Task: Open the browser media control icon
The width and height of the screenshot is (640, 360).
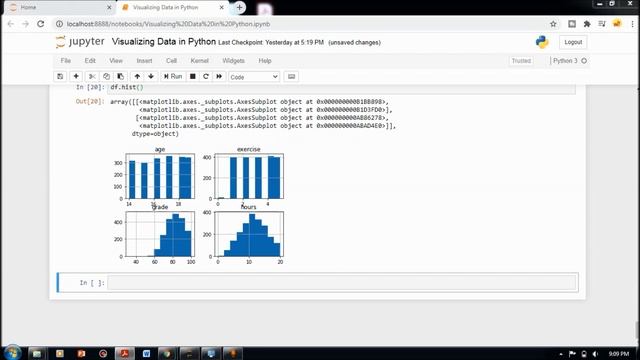Action: point(602,24)
